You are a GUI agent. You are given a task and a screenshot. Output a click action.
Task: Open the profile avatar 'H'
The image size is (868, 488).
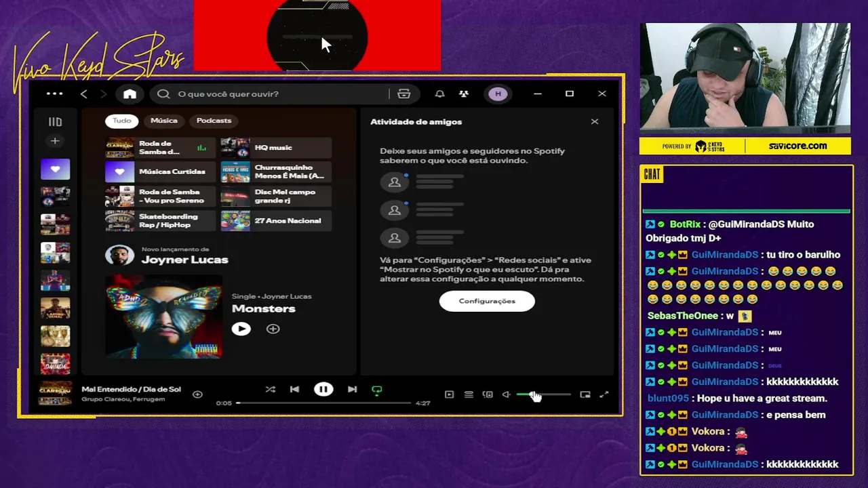pyautogui.click(x=498, y=94)
